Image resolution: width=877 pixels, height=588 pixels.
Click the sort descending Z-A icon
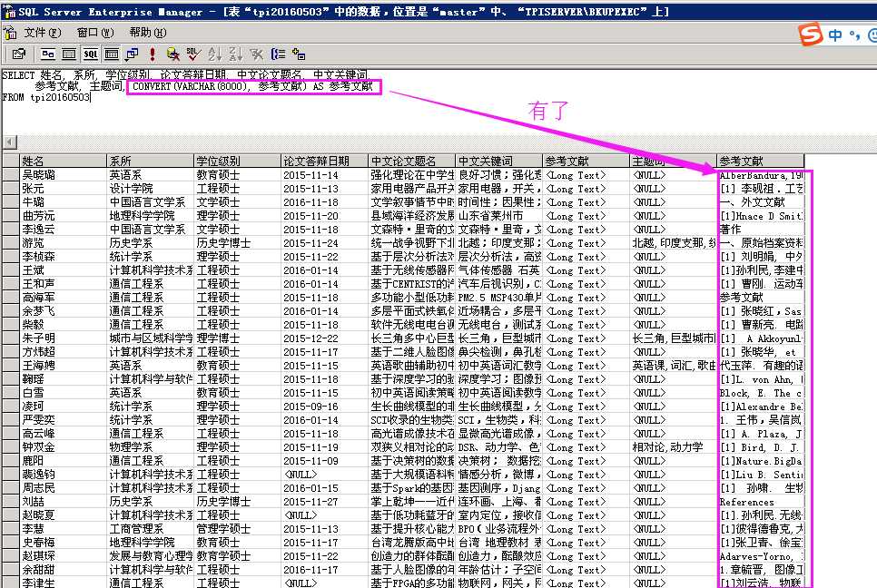coord(235,54)
